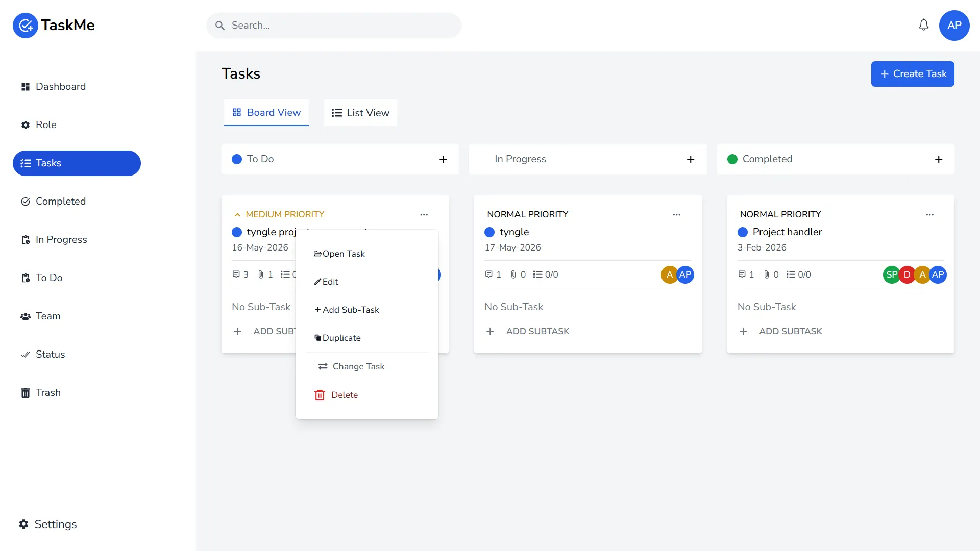
Task: Add subtask on Project handler card
Action: pos(780,331)
